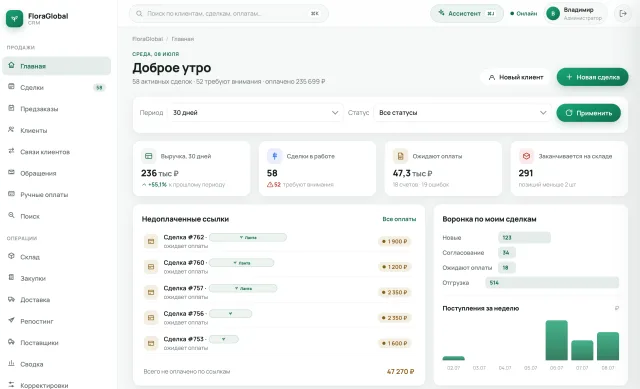The width and height of the screenshot is (640, 389).
Task: Click the Онлайн status indicator
Action: [x=524, y=13]
